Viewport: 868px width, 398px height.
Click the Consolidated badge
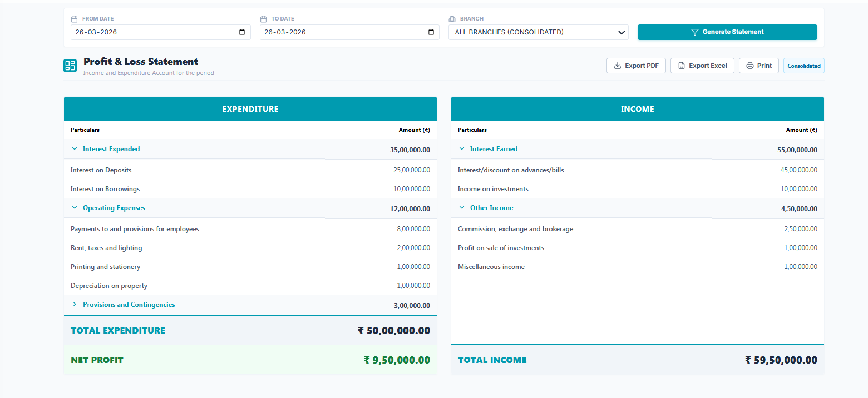(x=803, y=66)
